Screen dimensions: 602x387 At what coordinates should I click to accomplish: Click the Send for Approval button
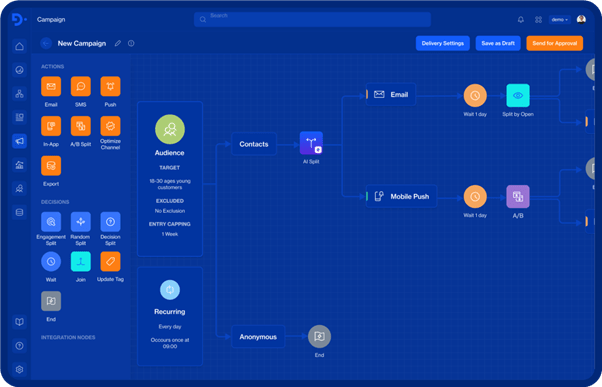click(554, 43)
